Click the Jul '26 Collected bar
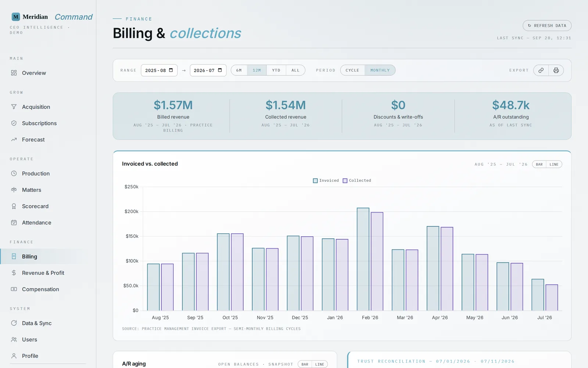Image resolution: width=588 pixels, height=368 pixels. [552, 298]
